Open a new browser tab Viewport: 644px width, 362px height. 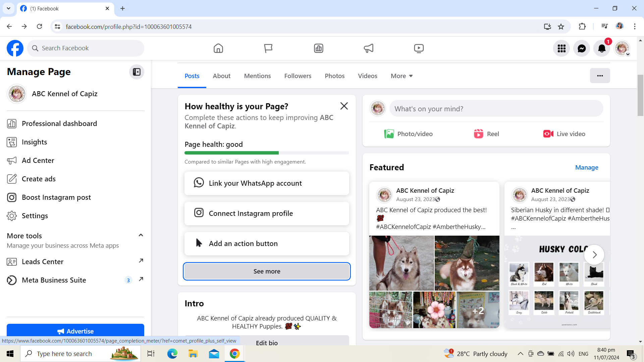pos(122,8)
